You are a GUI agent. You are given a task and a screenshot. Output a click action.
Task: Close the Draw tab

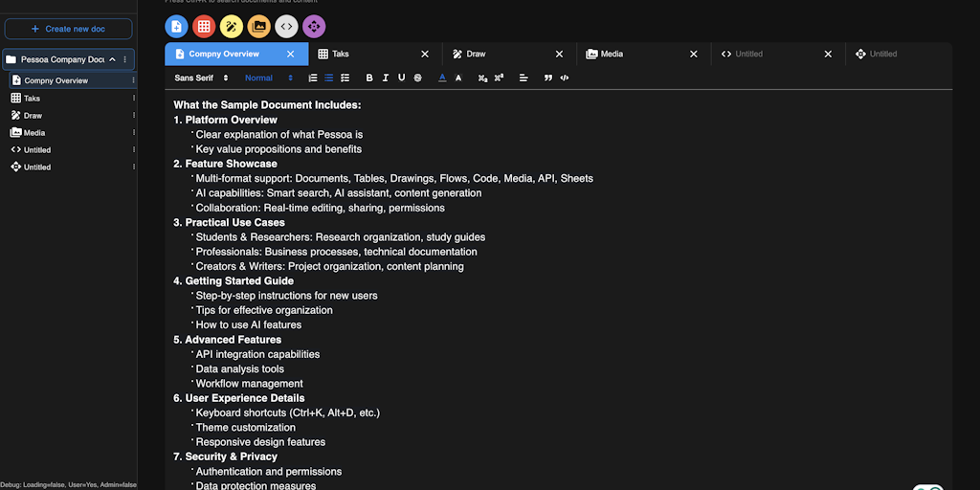(559, 55)
